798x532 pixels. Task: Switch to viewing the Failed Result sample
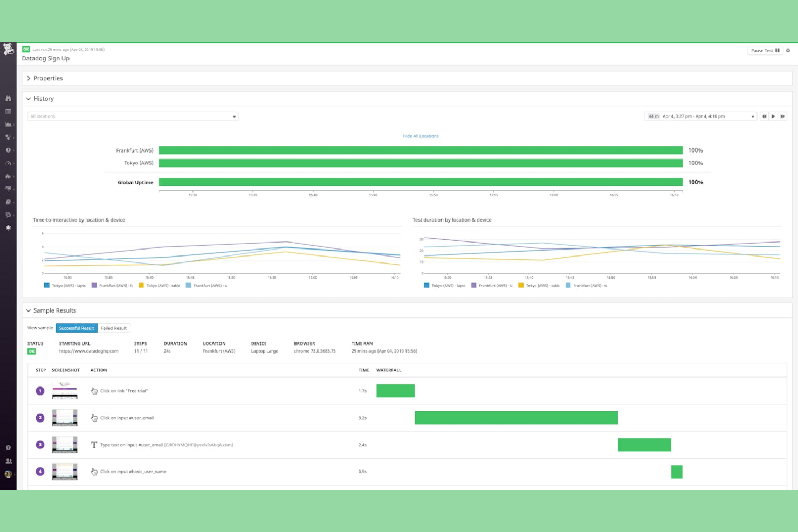[x=114, y=328]
